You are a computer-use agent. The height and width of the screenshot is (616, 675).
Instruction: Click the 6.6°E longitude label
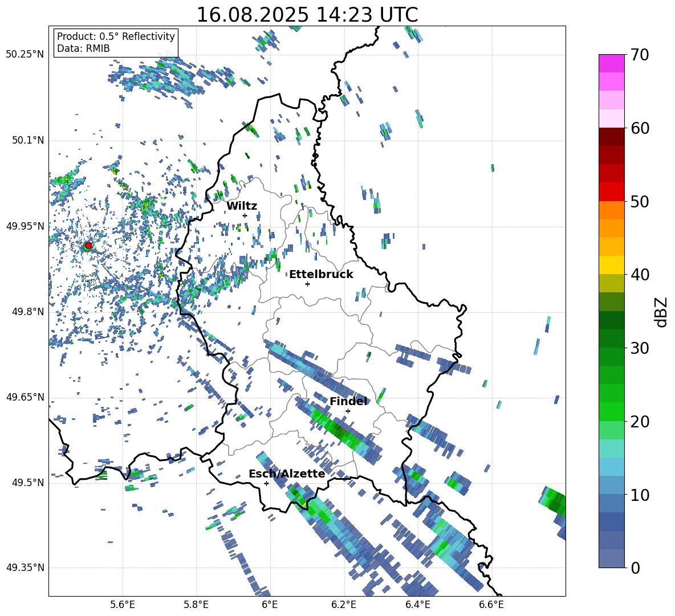tap(491, 605)
